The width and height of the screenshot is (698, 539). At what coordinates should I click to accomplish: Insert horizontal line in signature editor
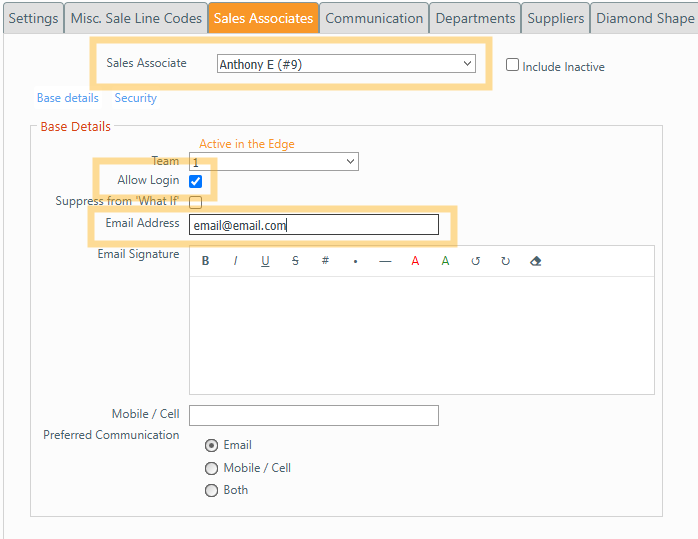[386, 262]
